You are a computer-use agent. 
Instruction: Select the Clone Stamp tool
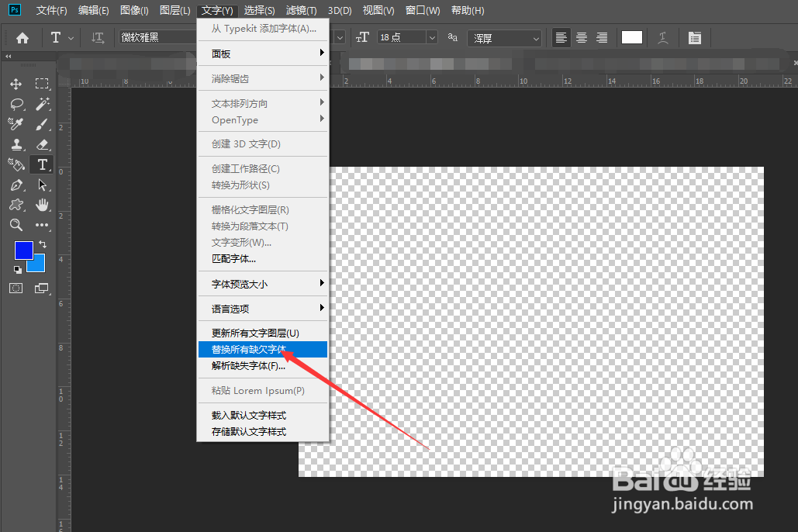point(17,144)
